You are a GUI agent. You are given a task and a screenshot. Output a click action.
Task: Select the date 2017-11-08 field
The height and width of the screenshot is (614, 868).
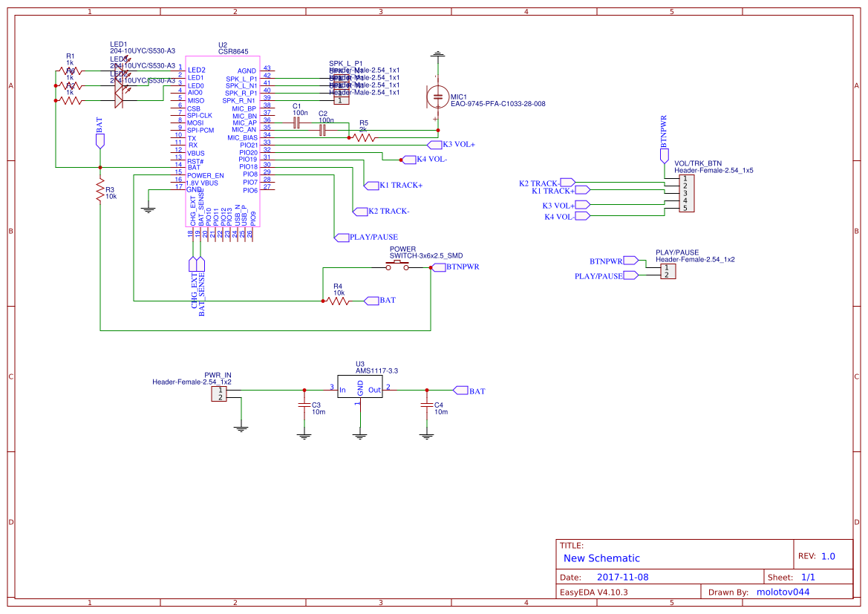(624, 576)
